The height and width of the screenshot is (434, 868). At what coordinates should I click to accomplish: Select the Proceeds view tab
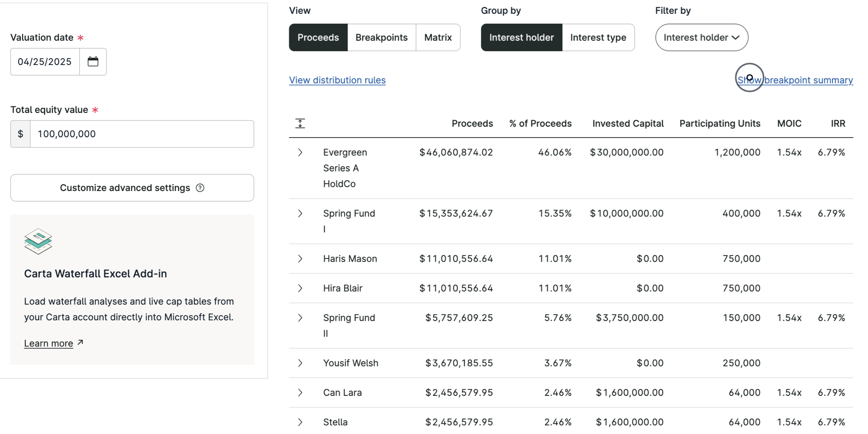(x=318, y=37)
